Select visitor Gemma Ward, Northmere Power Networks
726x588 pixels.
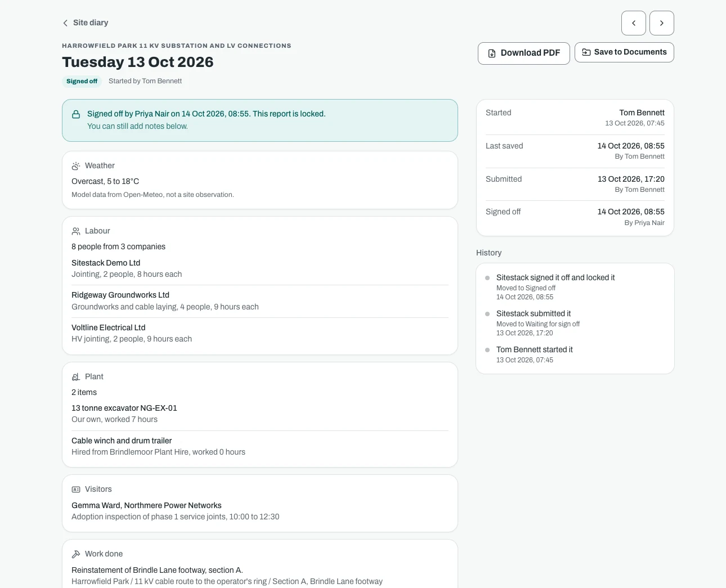(x=260, y=511)
